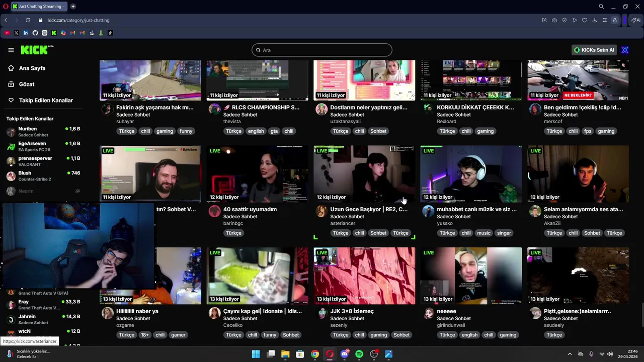The width and height of the screenshot is (644, 362).
Task: Open followed channel EgeArseven
Action: click(43, 146)
